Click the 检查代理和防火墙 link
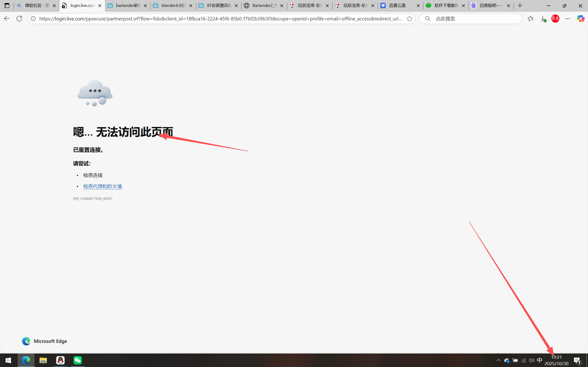The height and width of the screenshot is (367, 588). (x=102, y=186)
